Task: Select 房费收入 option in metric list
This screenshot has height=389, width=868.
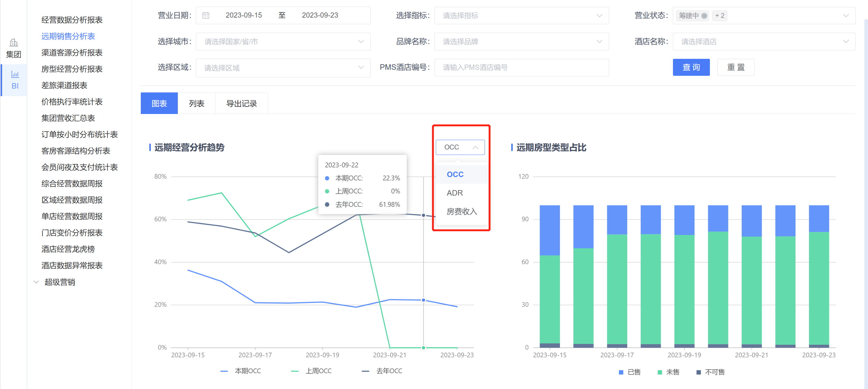Action: (461, 212)
